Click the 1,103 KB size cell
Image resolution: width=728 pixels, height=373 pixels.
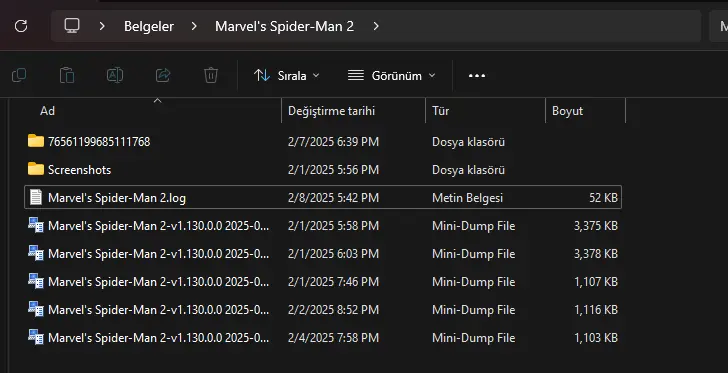(x=596, y=338)
